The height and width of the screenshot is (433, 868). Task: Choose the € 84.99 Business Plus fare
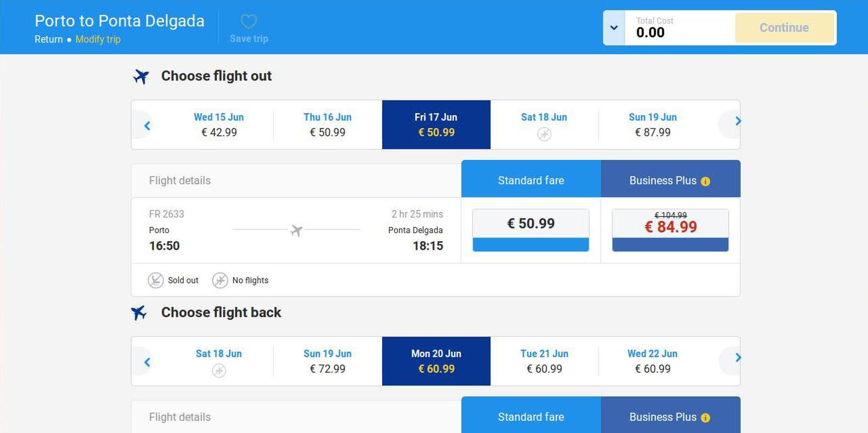[670, 230]
